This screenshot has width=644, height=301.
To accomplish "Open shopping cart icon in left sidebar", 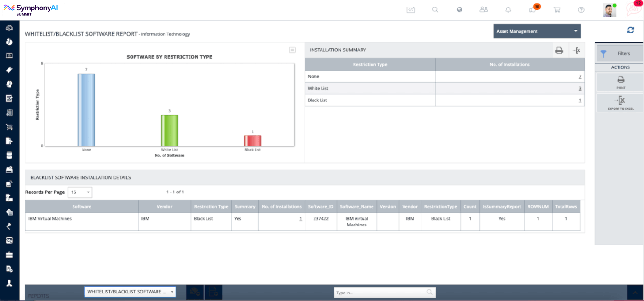I will (x=9, y=127).
